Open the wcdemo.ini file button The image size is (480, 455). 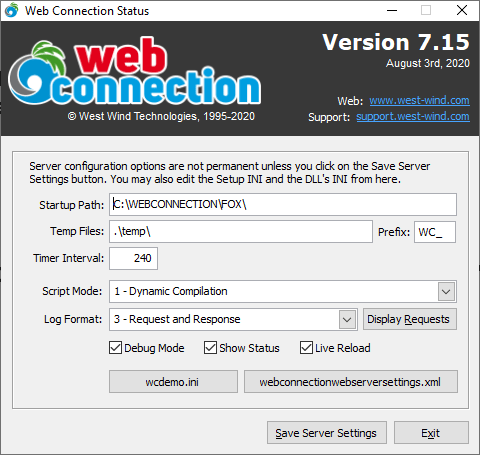173,382
